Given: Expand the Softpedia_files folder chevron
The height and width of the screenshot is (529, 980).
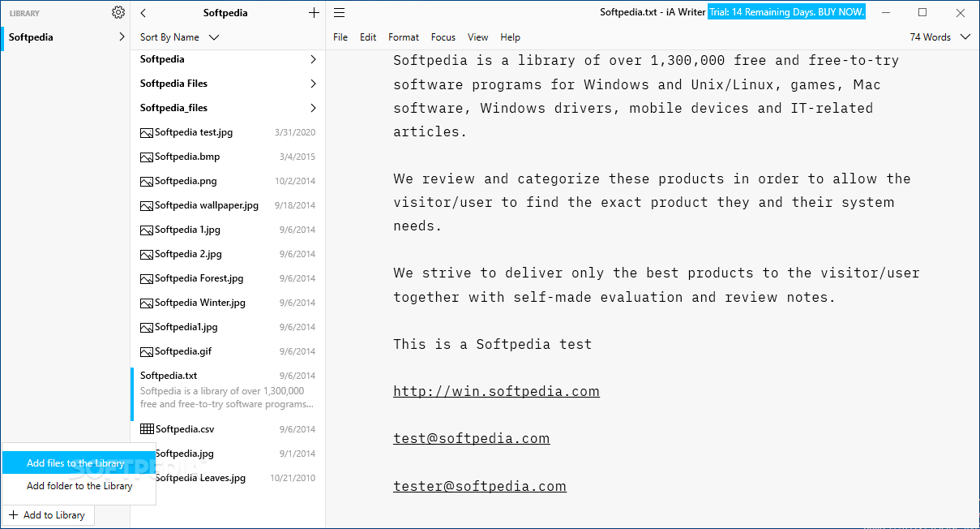Looking at the screenshot, I should tap(313, 108).
